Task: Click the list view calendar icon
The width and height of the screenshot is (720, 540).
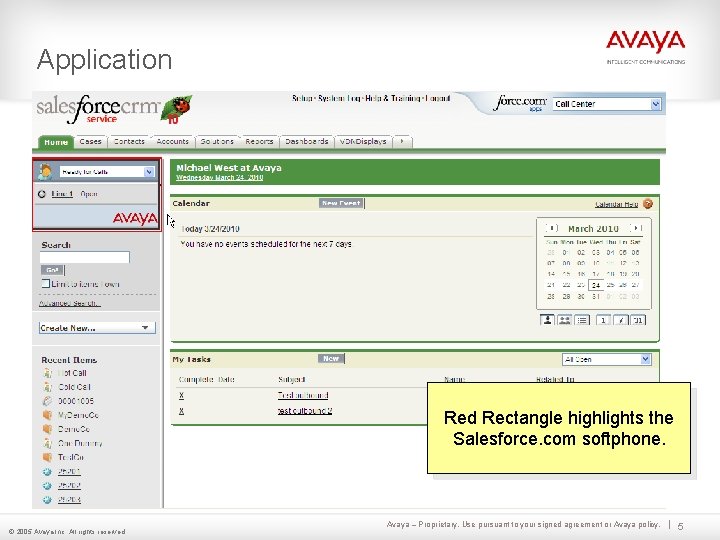Action: click(x=582, y=320)
